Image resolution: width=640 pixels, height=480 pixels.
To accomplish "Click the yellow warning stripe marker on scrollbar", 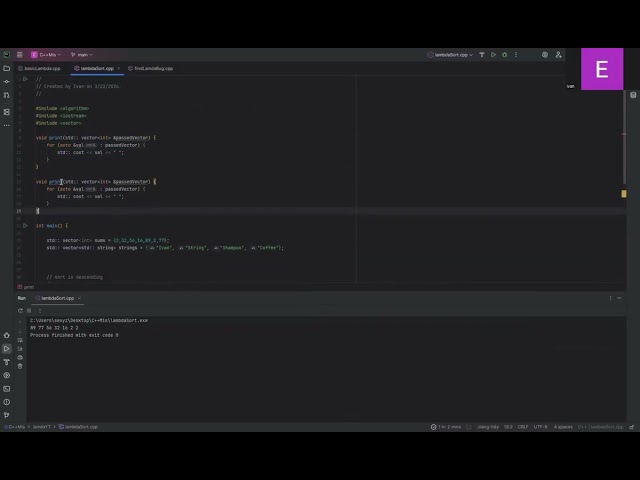I will 624,194.
